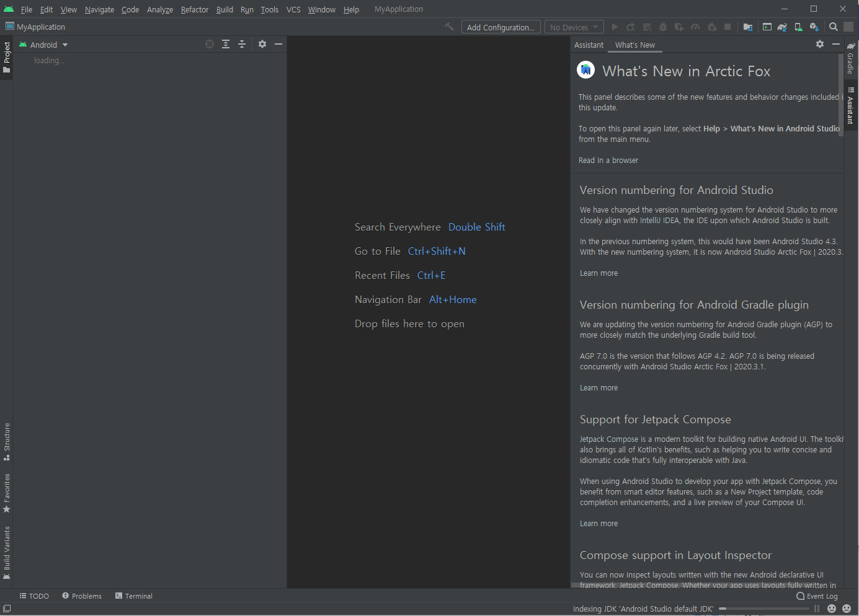Hide the Project panel with minimize icon
Viewport: 859px width, 616px height.
coord(278,44)
